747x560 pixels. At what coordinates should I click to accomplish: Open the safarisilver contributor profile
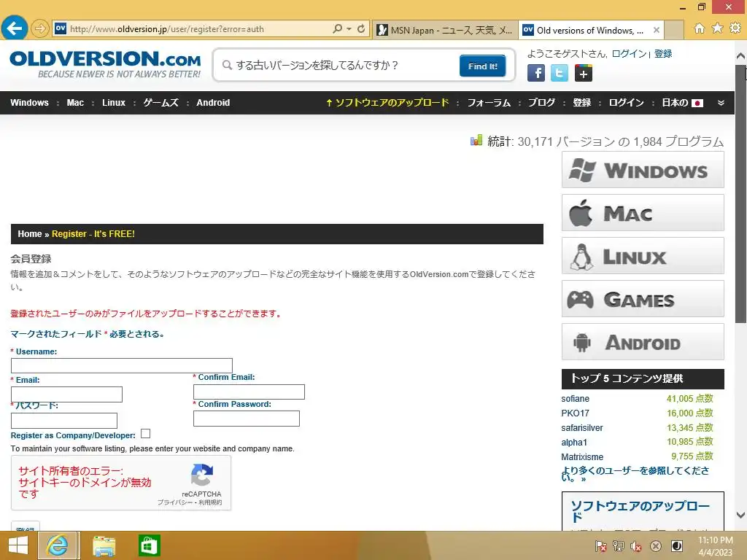click(x=581, y=427)
